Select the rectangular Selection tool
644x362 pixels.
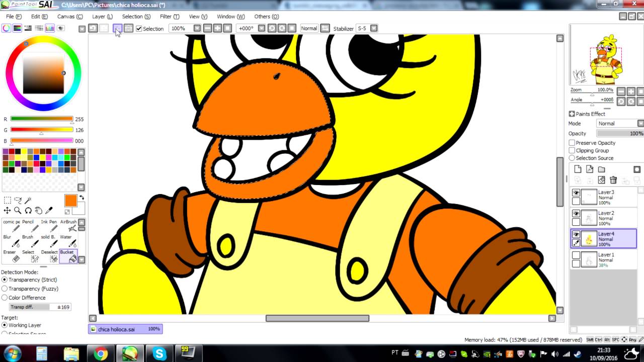[x=8, y=201]
